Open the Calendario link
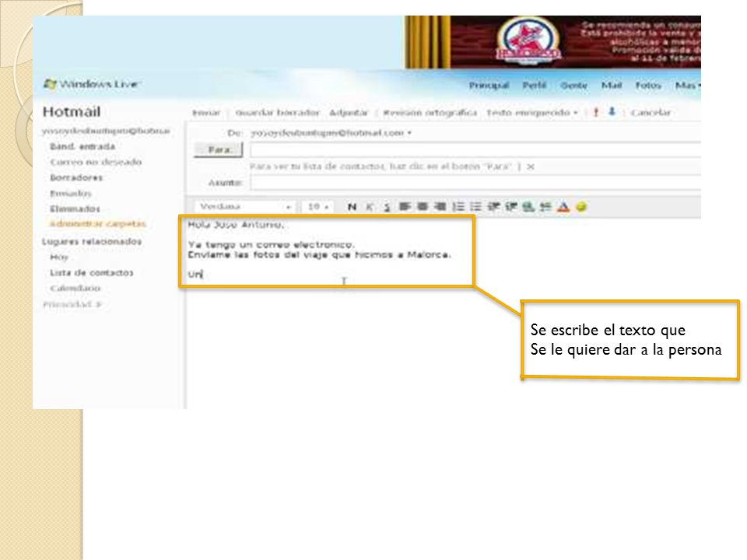The height and width of the screenshot is (560, 747). [75, 289]
